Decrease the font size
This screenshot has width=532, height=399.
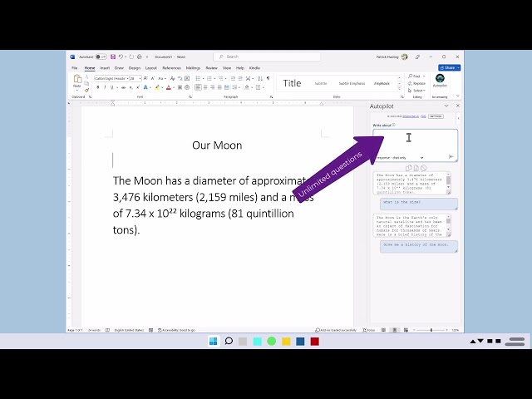(x=153, y=78)
